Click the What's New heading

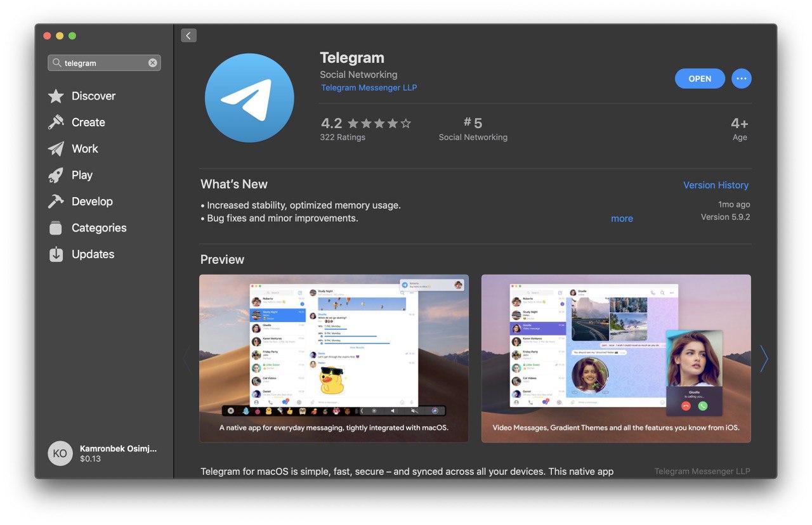(234, 185)
